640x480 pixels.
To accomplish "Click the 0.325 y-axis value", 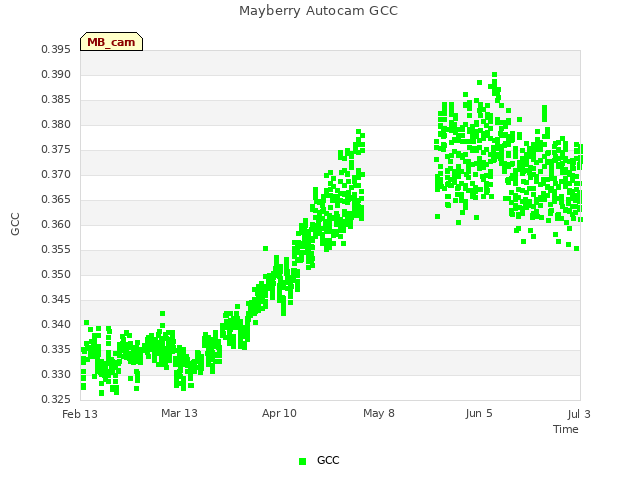I will 56,399.
